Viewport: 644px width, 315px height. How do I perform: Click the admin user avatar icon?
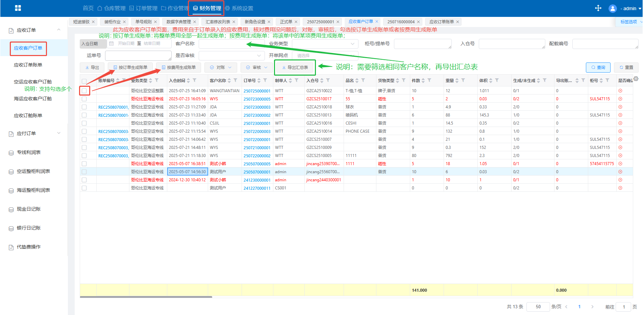(612, 8)
